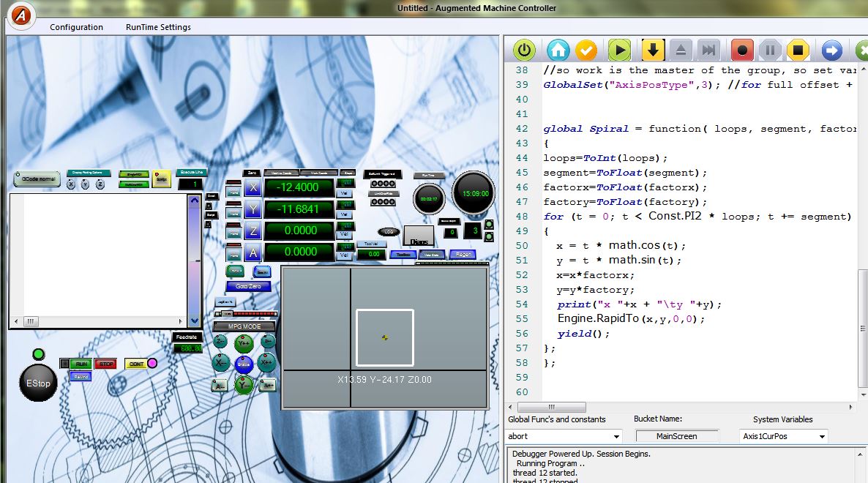The image size is (868, 483).
Task: Toggle the blue jog Enable button
Action: click(x=244, y=363)
